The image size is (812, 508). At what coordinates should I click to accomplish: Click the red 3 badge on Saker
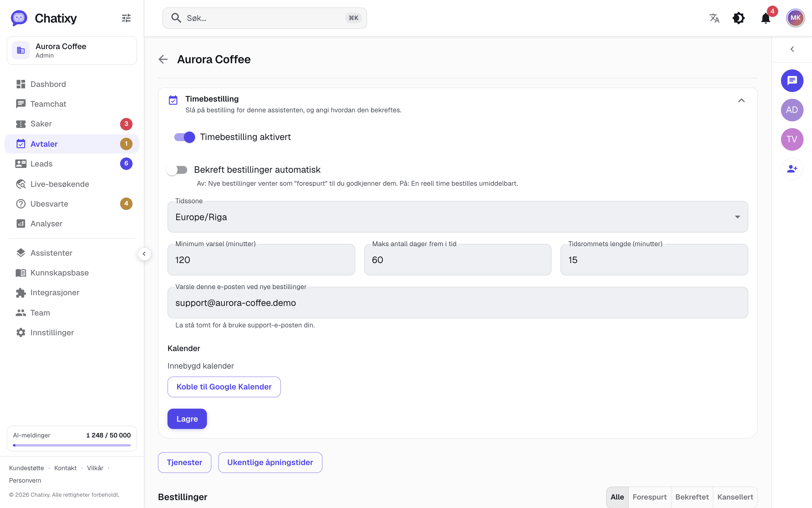[x=126, y=124]
